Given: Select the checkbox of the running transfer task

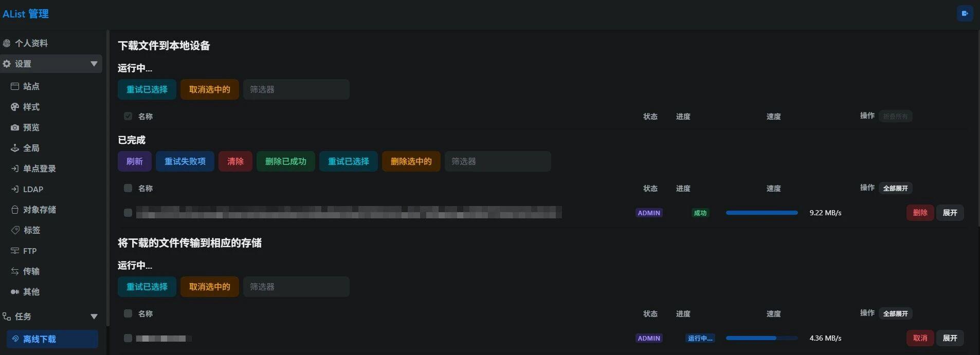Looking at the screenshot, I should [128, 338].
